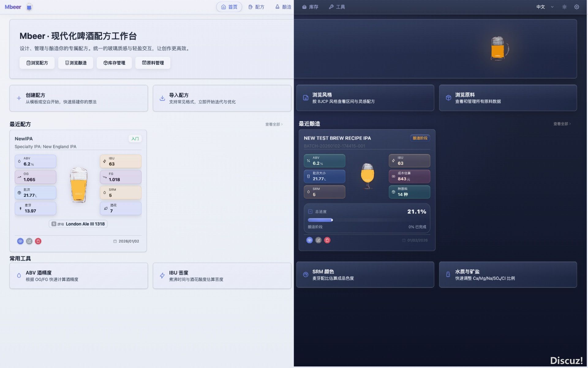Viewport: 588px width, 368px height.
Task: Click the 库存管理 button
Action: (x=114, y=63)
